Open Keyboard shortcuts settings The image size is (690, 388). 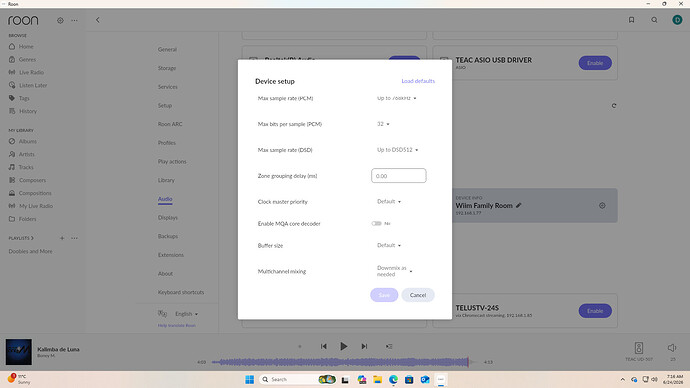coord(181,292)
